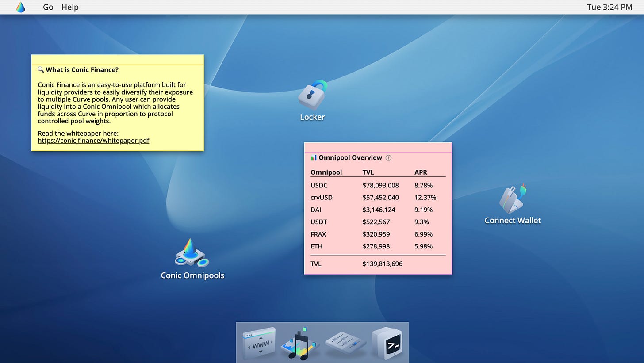644x363 pixels.
Task: Open the Go menu
Action: [x=48, y=7]
